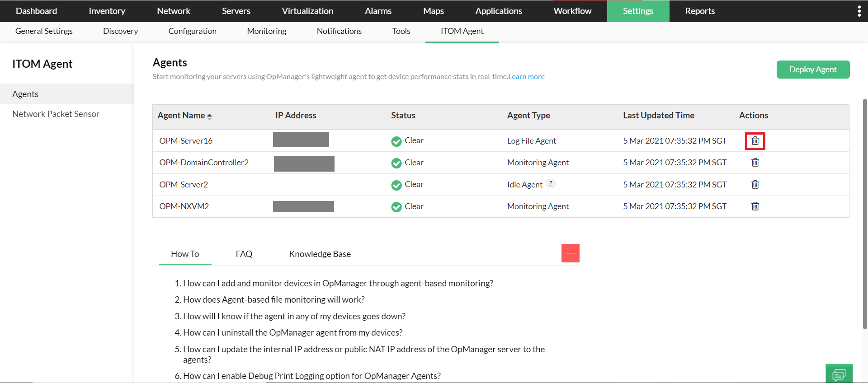Screen dimensions: 868x383
Task: Open the chat support widget icon
Action: tap(839, 374)
